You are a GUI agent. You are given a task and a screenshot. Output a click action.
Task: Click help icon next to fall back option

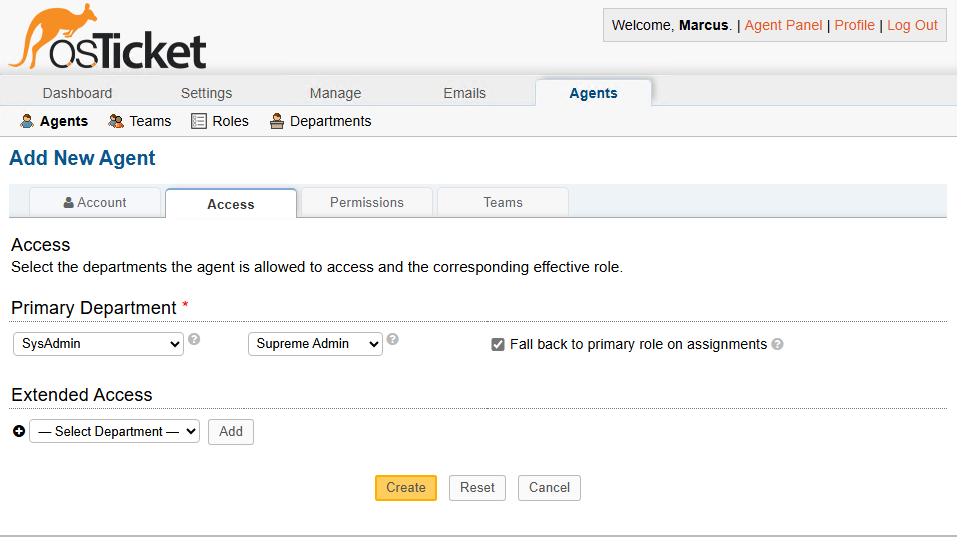coord(778,344)
